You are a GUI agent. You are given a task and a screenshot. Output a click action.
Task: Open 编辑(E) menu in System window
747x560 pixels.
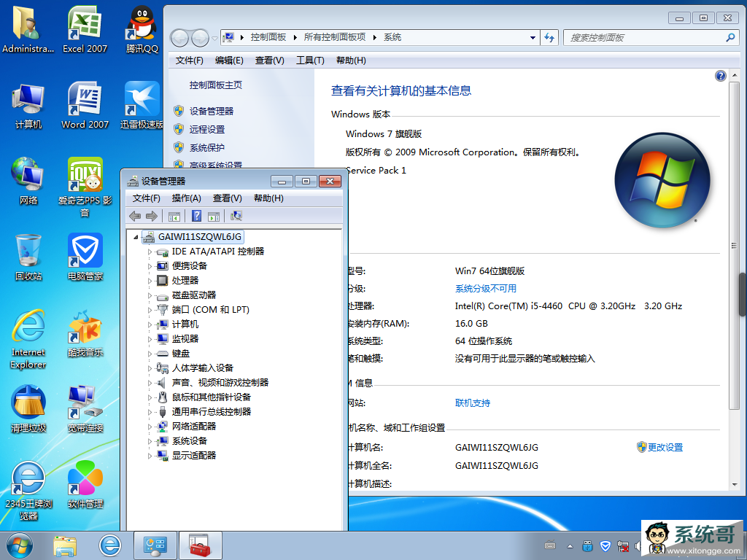[x=228, y=61]
